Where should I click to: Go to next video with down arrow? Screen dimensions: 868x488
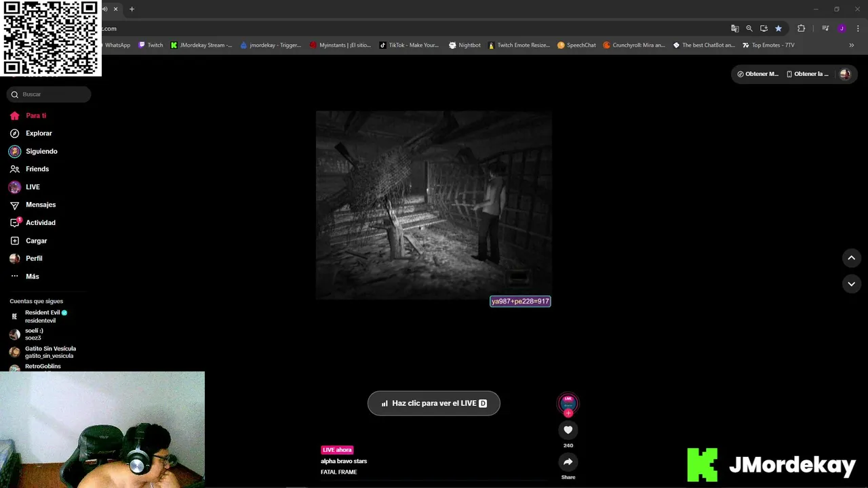pyautogui.click(x=851, y=284)
